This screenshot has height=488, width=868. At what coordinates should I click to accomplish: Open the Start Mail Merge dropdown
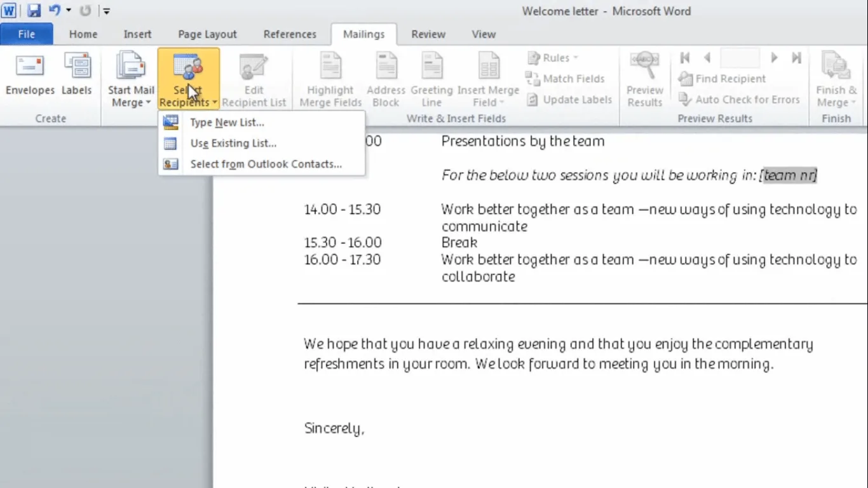(131, 79)
